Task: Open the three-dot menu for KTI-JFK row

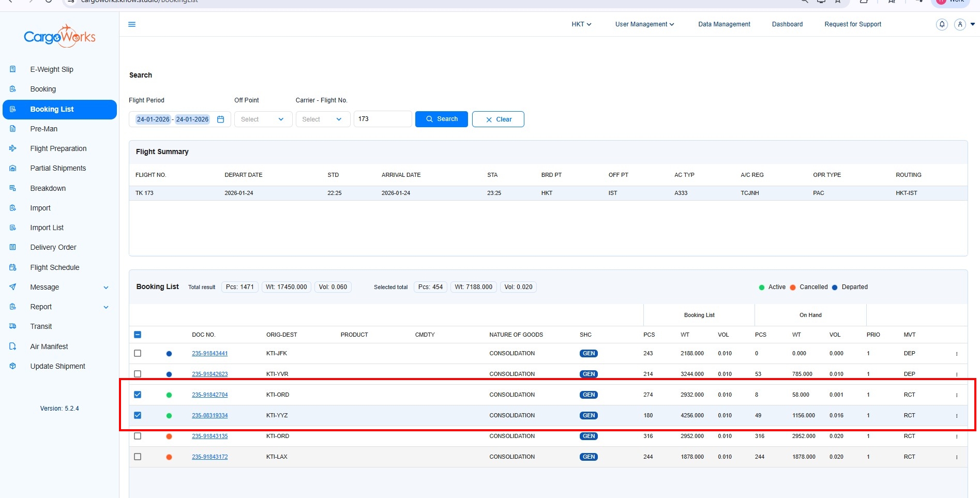Action: [956, 354]
